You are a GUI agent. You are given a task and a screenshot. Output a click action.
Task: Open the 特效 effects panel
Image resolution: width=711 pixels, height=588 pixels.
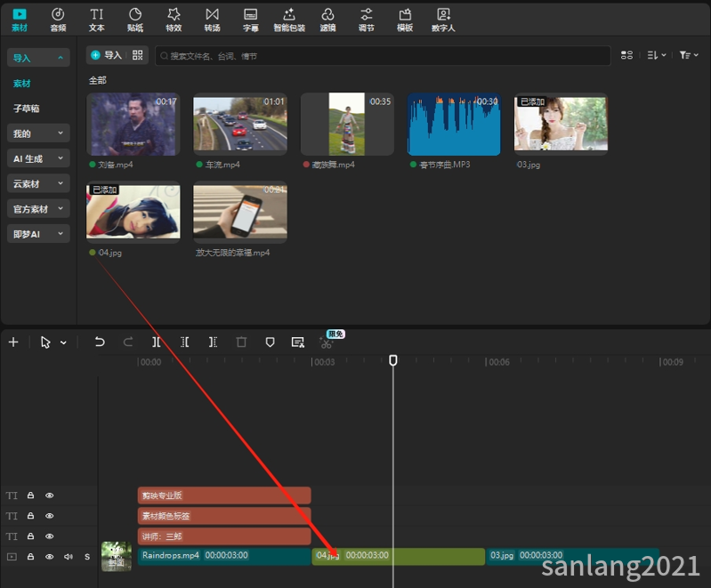pos(174,20)
